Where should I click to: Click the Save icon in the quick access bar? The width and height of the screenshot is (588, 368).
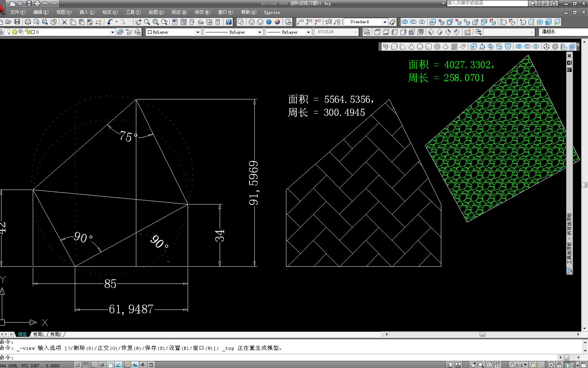(x=29, y=3)
